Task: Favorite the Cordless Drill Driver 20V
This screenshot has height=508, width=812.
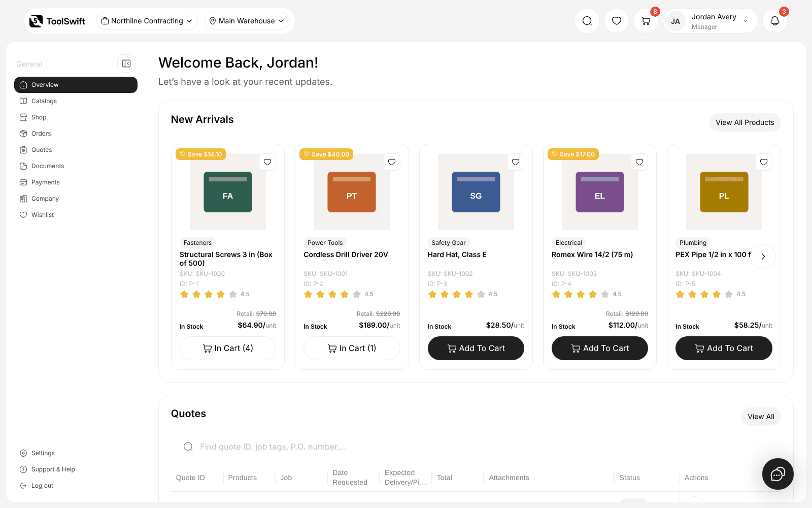Action: (x=392, y=162)
